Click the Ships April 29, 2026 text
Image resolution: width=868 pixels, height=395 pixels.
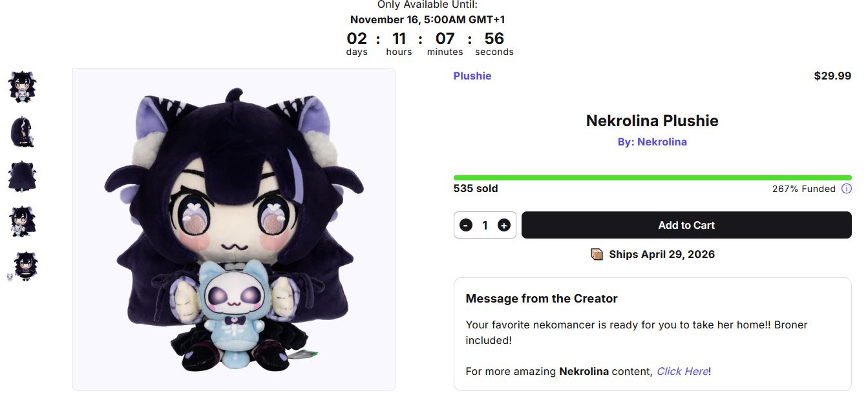coord(662,254)
